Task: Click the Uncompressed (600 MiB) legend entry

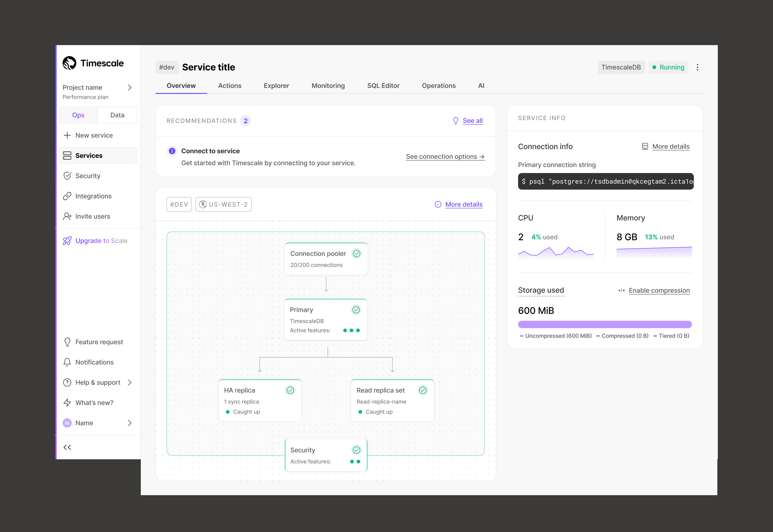Action: point(555,336)
